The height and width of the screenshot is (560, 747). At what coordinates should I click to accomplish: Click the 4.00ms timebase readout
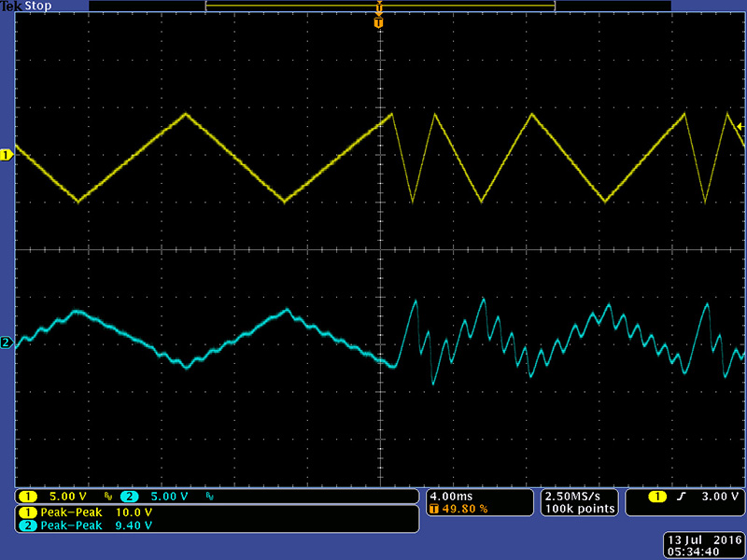[450, 496]
